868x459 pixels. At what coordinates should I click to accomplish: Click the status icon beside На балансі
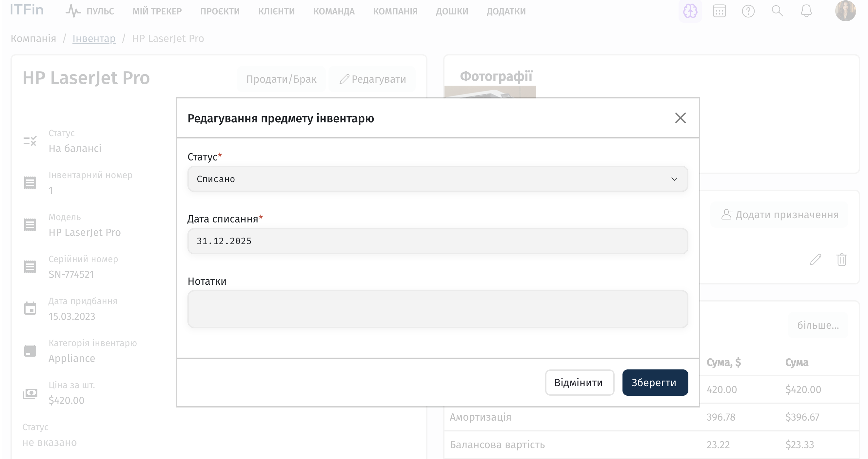click(x=30, y=141)
